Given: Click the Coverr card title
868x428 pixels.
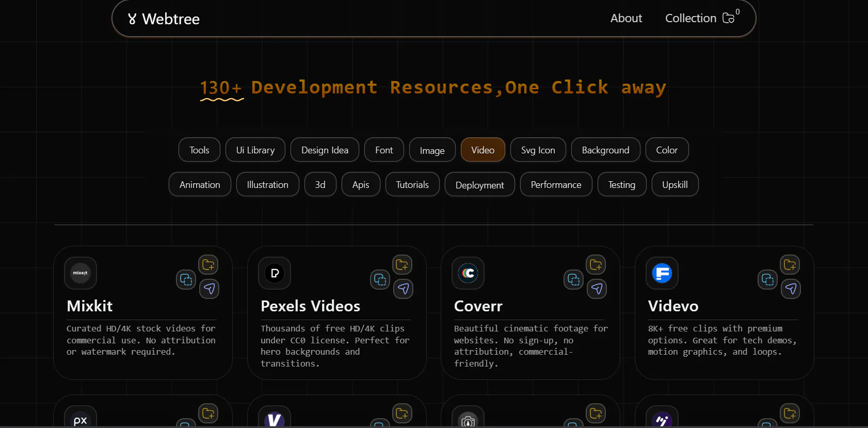Looking at the screenshot, I should [x=478, y=306].
